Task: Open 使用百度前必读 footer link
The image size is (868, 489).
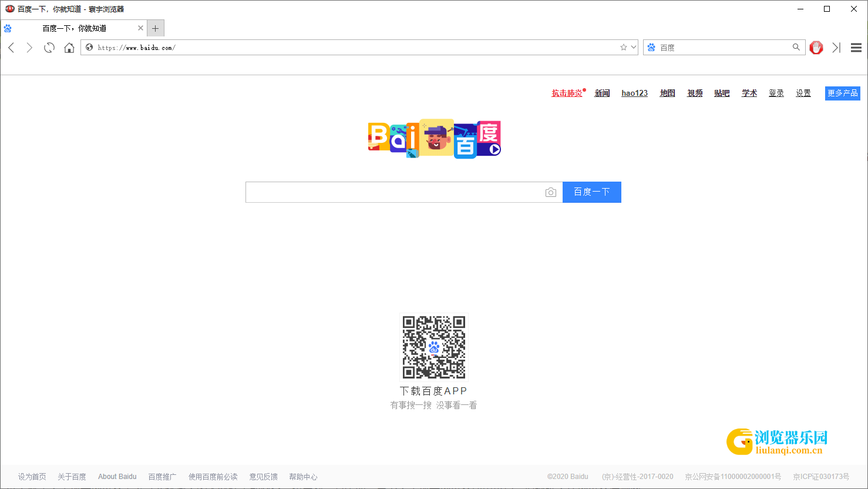Action: point(213,477)
